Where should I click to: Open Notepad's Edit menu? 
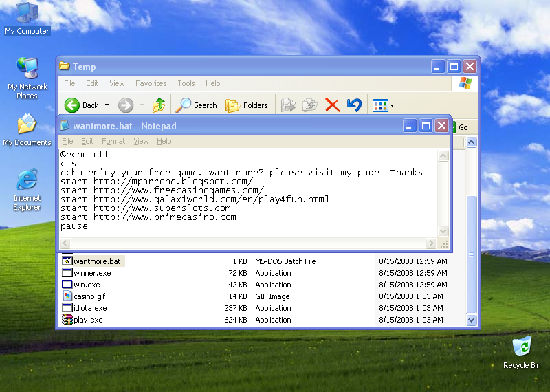click(87, 141)
